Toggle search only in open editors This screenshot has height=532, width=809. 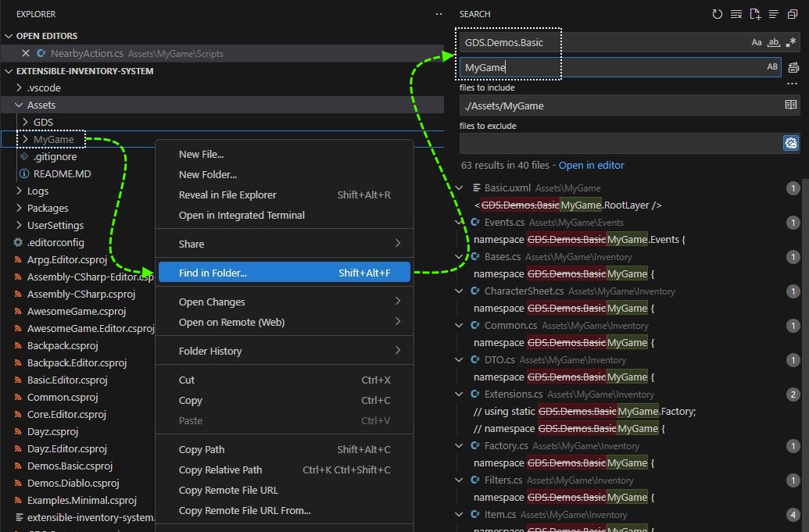coord(790,105)
